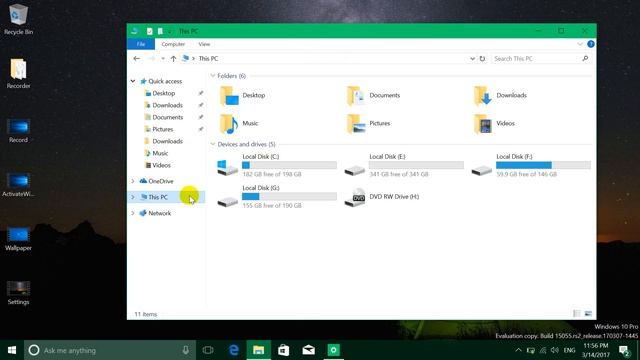Viewport: 640px width, 360px height.
Task: Select Music under Quick access
Action: 160,153
